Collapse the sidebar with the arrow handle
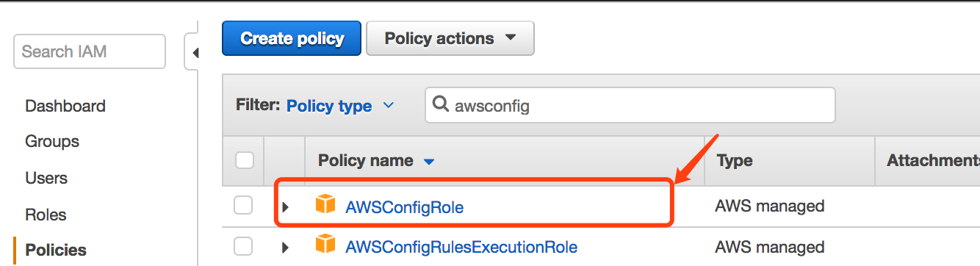This screenshot has height=266, width=980. pos(195,53)
